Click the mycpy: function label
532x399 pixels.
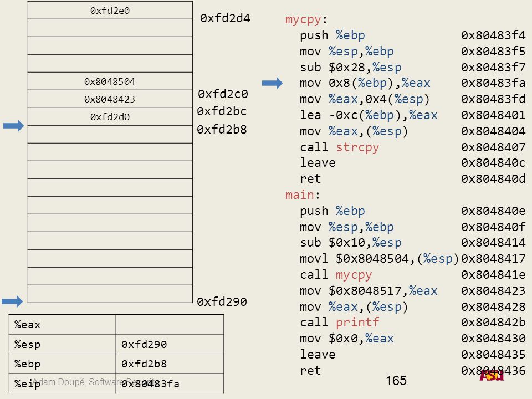306,20
